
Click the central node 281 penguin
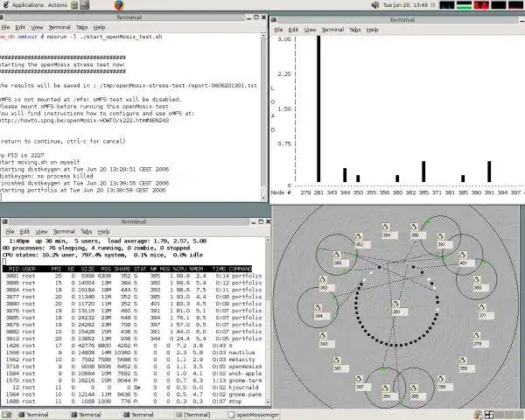(395, 304)
